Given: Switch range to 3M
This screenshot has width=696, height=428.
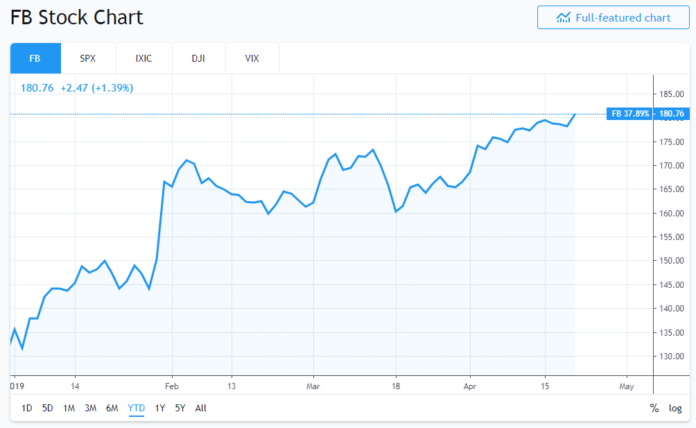Looking at the screenshot, I should (x=90, y=408).
